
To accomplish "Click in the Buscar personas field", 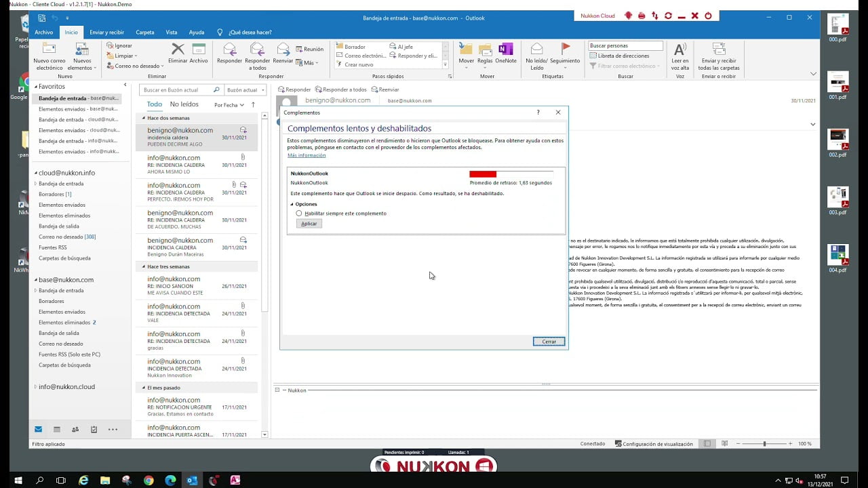I will click(625, 45).
